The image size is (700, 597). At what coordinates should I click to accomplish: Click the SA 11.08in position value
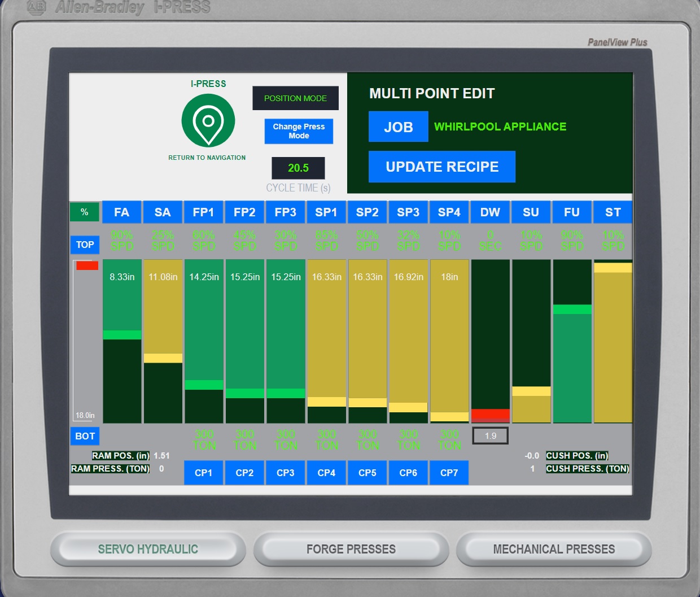click(163, 277)
